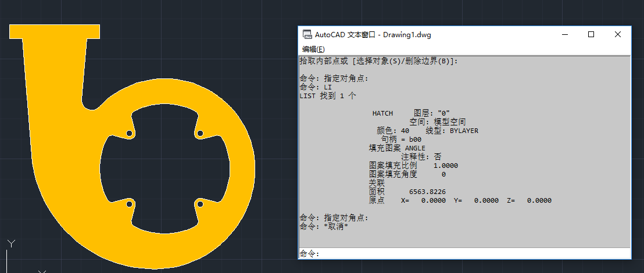Viewport: 644px width, 273px height.
Task: Click the area value 6563.8226
Action: pos(427,192)
